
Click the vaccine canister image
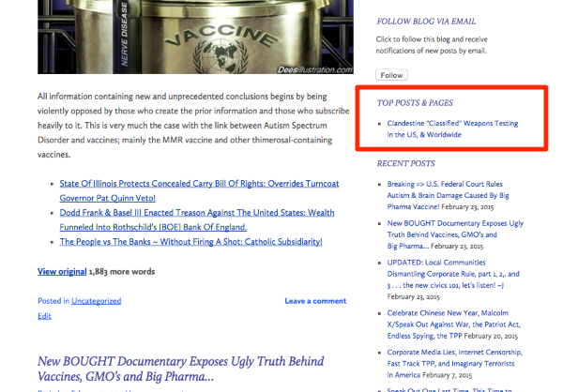click(x=195, y=37)
